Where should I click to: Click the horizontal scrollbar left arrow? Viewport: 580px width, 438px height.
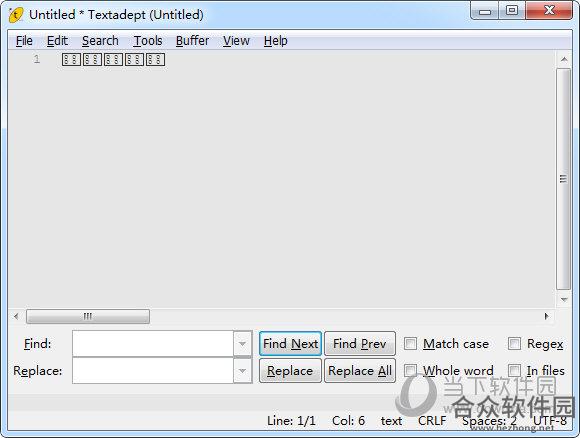pyautogui.click(x=16, y=316)
